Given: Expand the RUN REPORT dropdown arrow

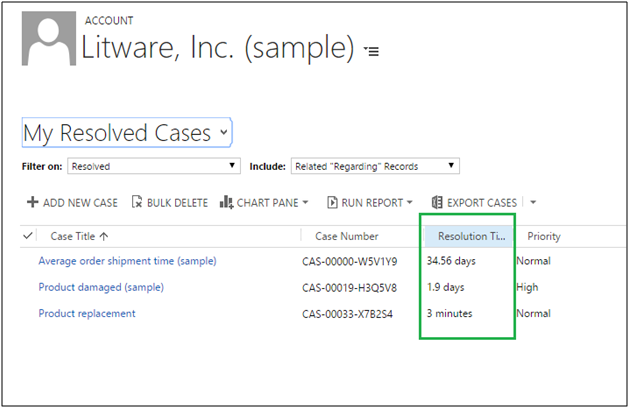Looking at the screenshot, I should point(410,202).
